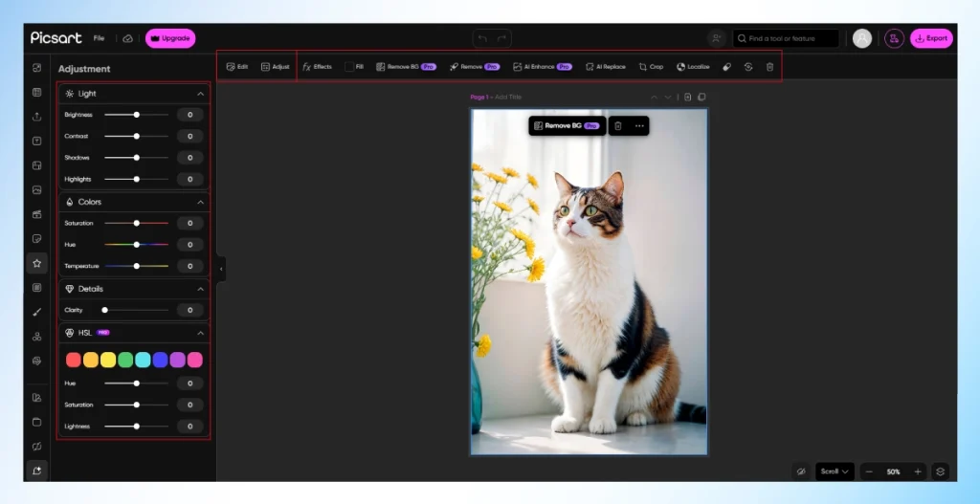Open Uploads from the left sidebar
980x504 pixels.
37,117
